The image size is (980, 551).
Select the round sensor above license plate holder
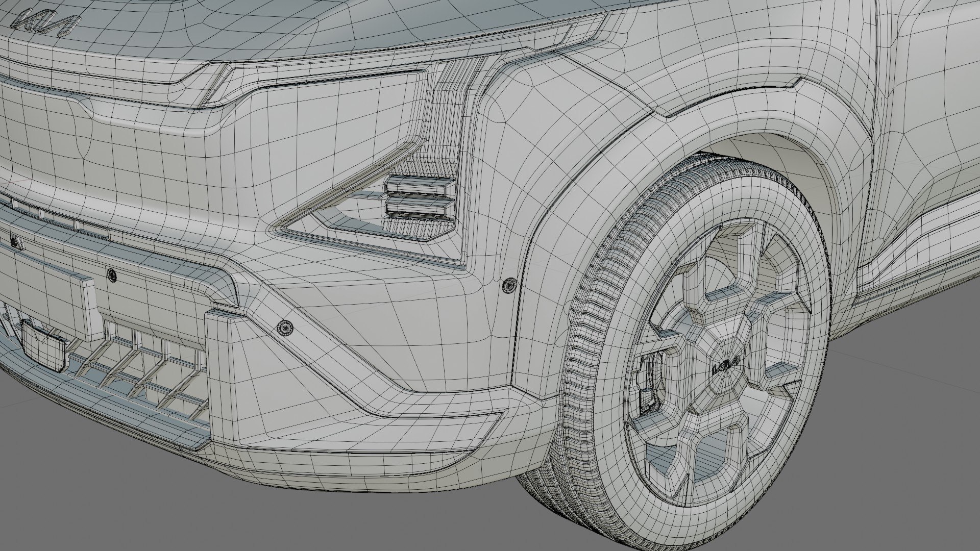coord(112,275)
